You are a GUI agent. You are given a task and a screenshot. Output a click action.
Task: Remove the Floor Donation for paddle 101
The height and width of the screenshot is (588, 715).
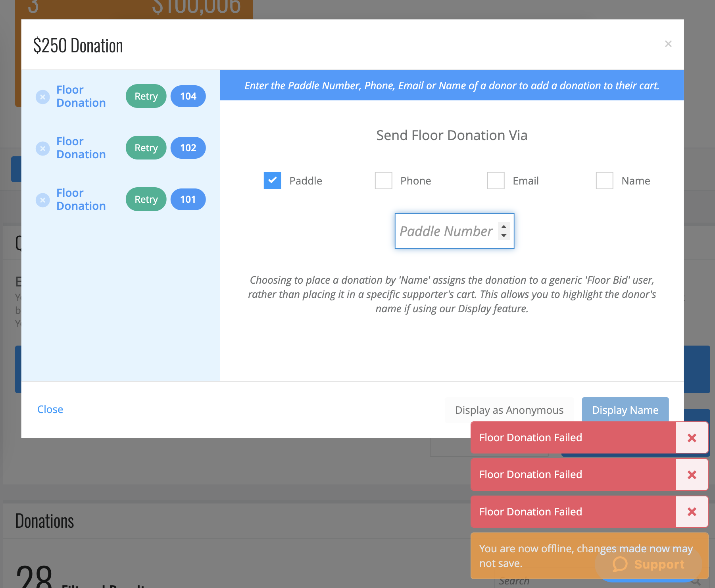point(42,200)
